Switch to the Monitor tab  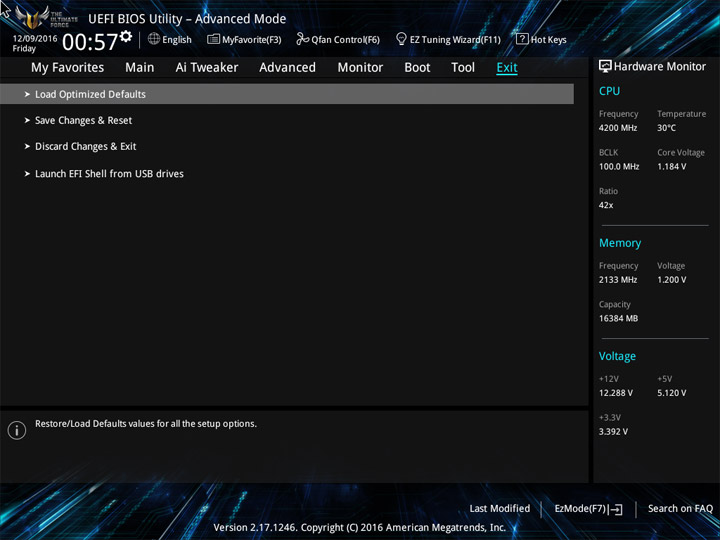(x=360, y=68)
